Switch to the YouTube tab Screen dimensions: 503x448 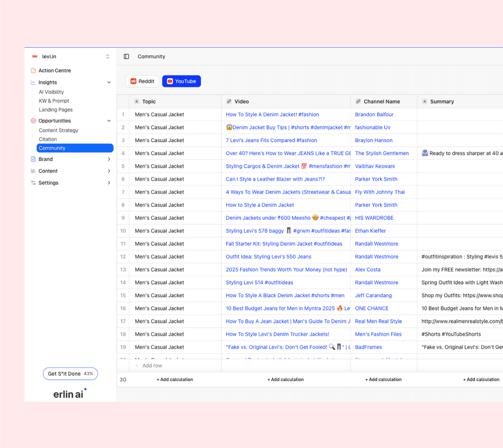point(181,81)
